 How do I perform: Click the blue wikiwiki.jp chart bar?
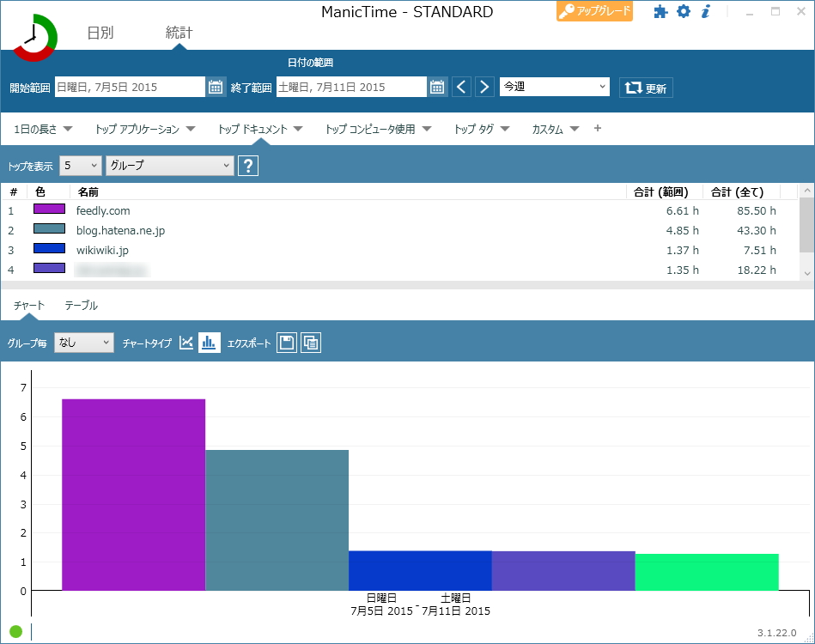coord(420,571)
